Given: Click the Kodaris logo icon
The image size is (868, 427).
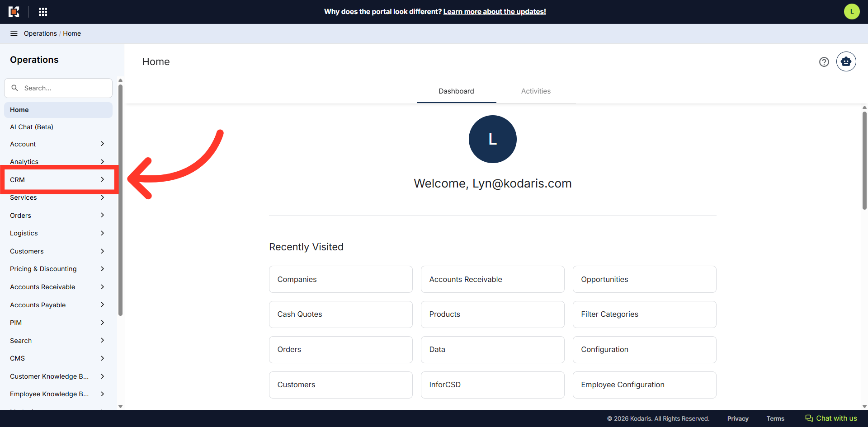Looking at the screenshot, I should coord(14,12).
